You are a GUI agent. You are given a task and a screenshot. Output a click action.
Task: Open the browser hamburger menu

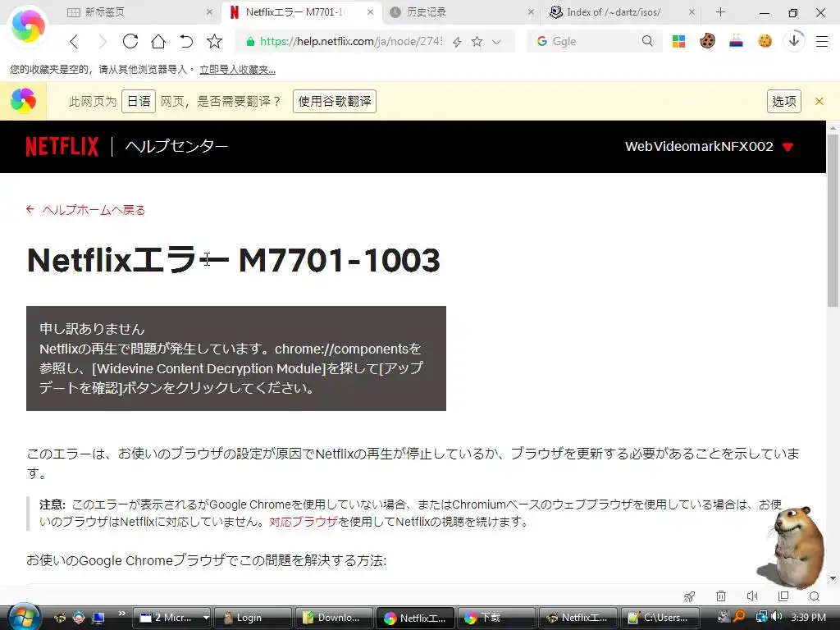822,41
